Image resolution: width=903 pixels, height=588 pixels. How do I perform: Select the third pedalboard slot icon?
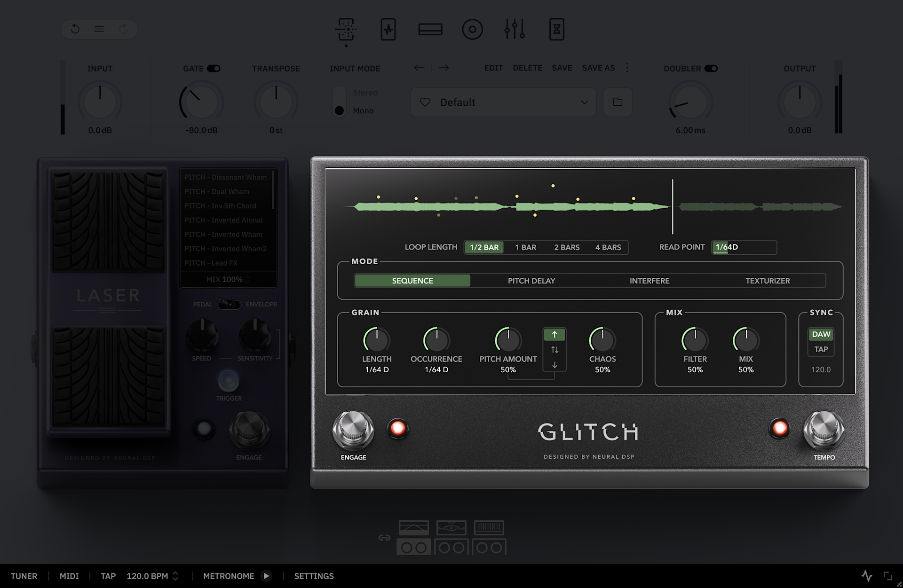(489, 547)
